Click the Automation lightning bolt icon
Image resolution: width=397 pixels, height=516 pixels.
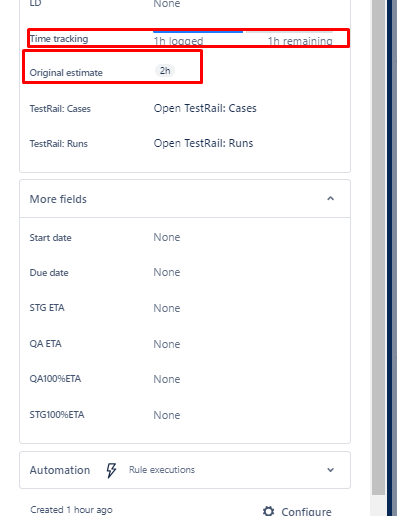coord(111,470)
